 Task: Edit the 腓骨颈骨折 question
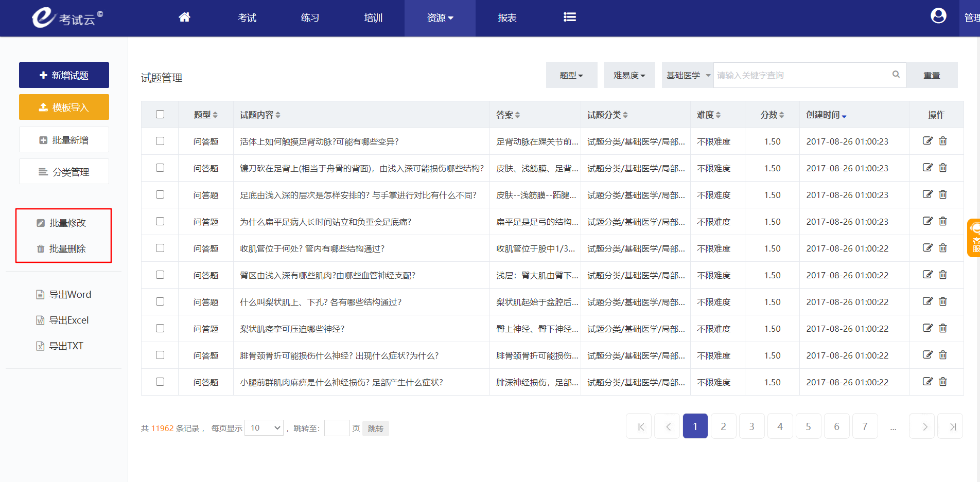[x=927, y=355]
